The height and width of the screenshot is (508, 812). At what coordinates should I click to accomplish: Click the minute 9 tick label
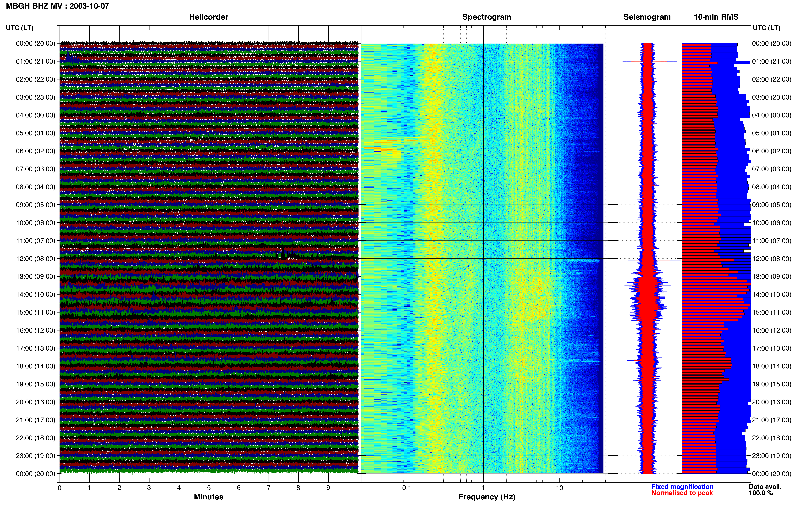pyautogui.click(x=328, y=488)
